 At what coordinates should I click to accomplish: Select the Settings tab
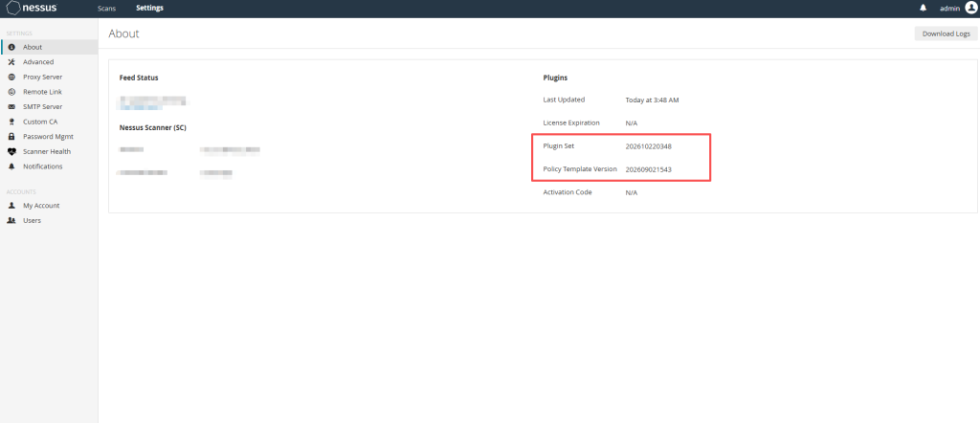click(150, 8)
